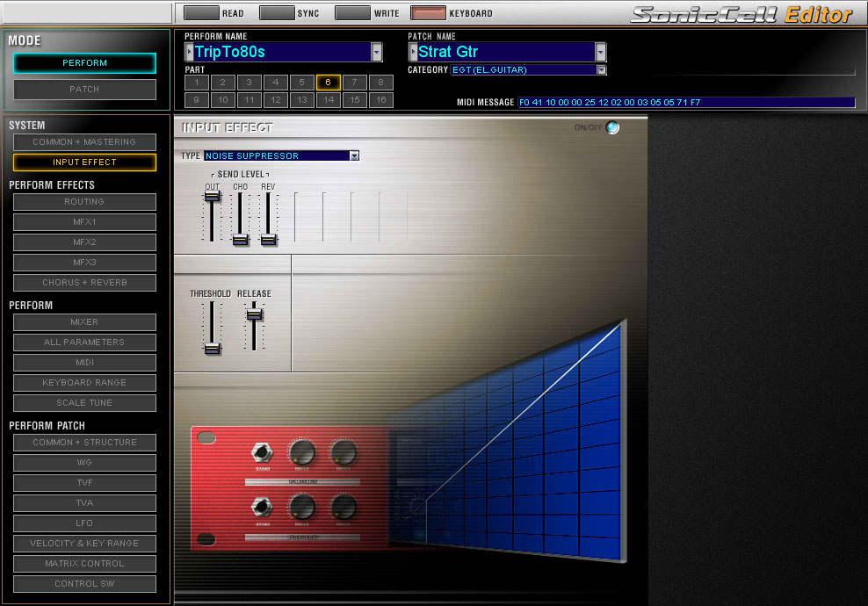Select part 5
The image size is (868, 606).
(x=301, y=83)
